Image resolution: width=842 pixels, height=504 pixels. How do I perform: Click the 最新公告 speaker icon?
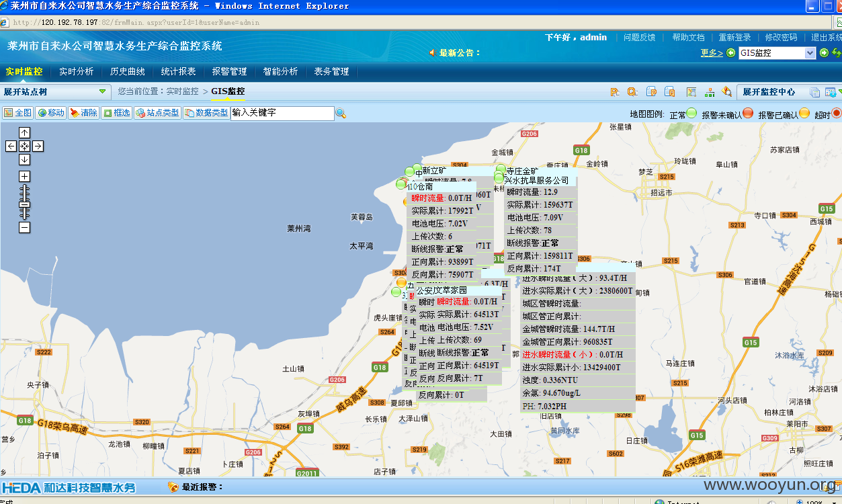tap(433, 53)
